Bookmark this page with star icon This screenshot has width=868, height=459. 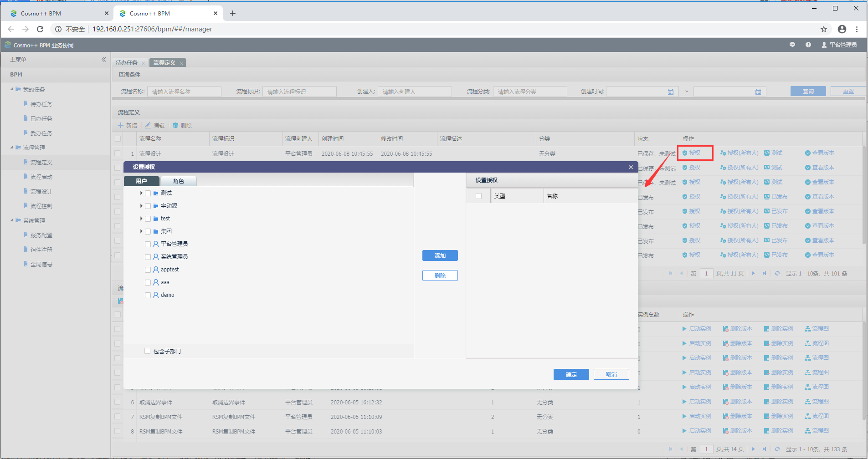824,29
